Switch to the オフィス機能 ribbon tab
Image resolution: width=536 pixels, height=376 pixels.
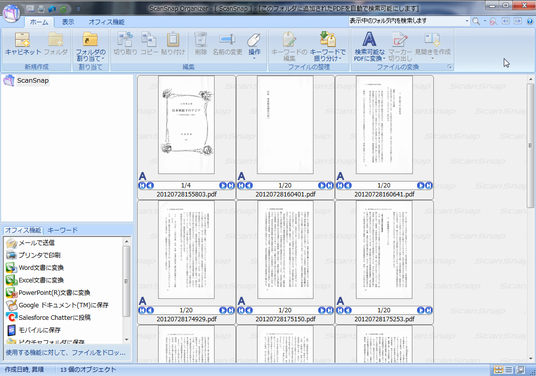click(x=106, y=22)
